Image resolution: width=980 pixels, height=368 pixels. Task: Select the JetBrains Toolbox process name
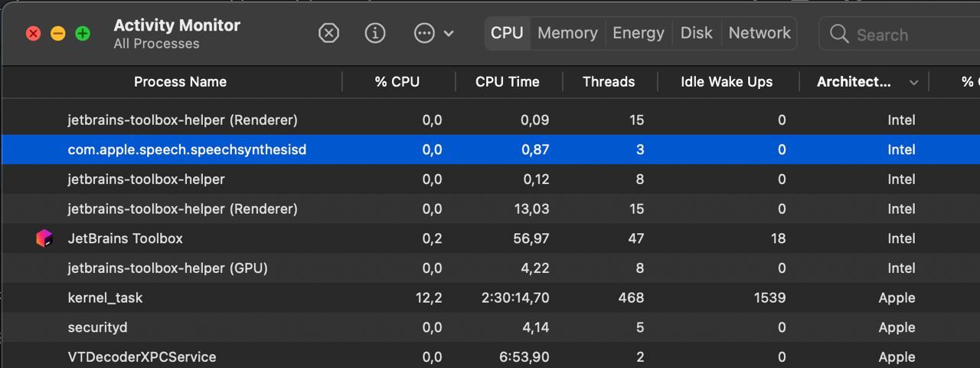coord(125,238)
